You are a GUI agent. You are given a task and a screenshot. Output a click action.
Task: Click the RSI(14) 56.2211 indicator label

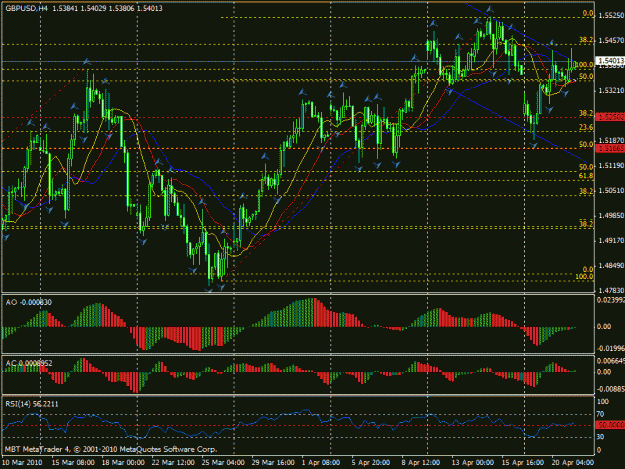pos(31,404)
